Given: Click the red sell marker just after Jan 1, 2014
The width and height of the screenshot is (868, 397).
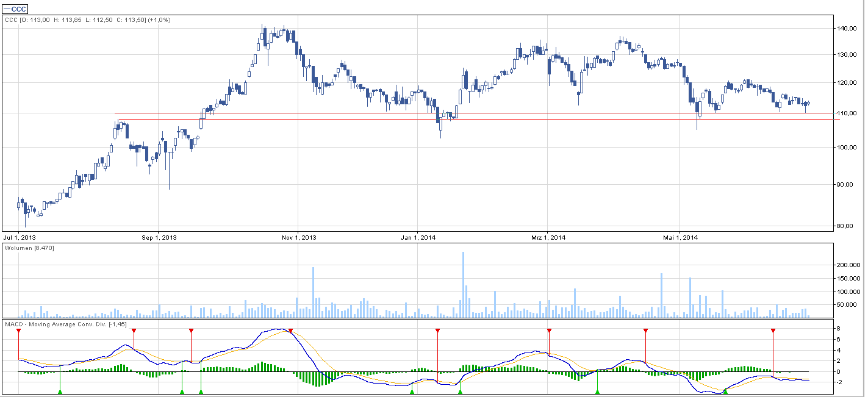Looking at the screenshot, I should point(437,331).
